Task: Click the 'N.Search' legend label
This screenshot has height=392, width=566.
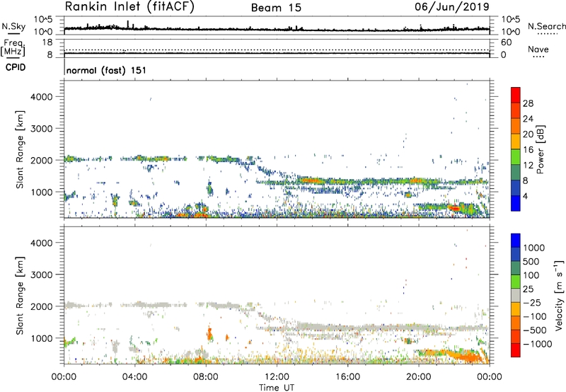Action: tap(546, 26)
